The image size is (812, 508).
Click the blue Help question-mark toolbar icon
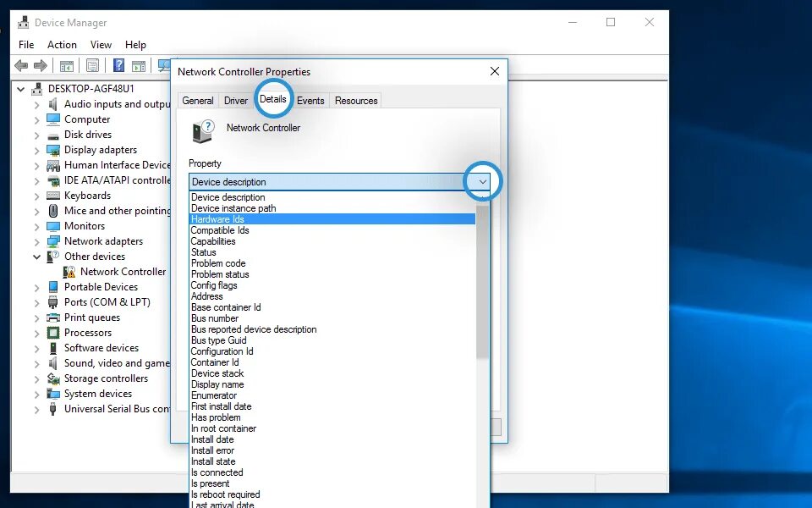pyautogui.click(x=118, y=65)
